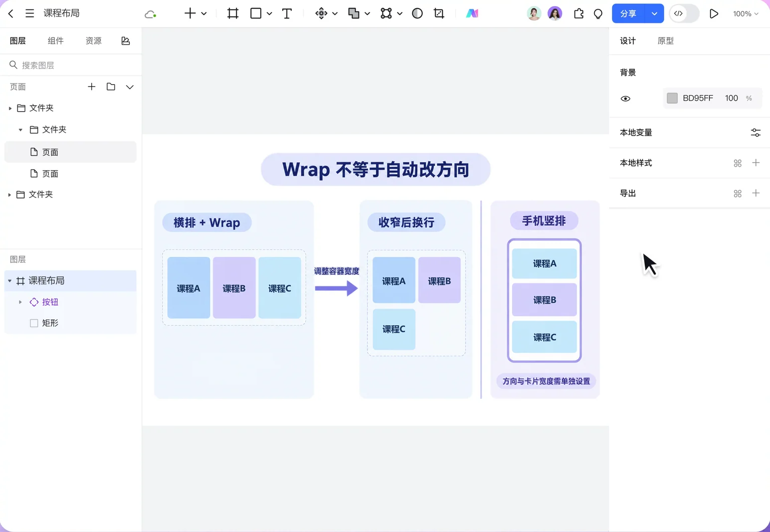This screenshot has height=532, width=770.
Task: Click the 分享 share button
Action: [629, 14]
